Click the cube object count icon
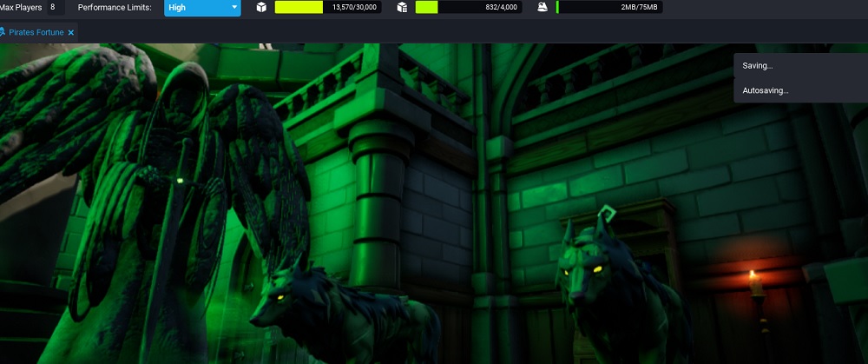 (x=261, y=7)
